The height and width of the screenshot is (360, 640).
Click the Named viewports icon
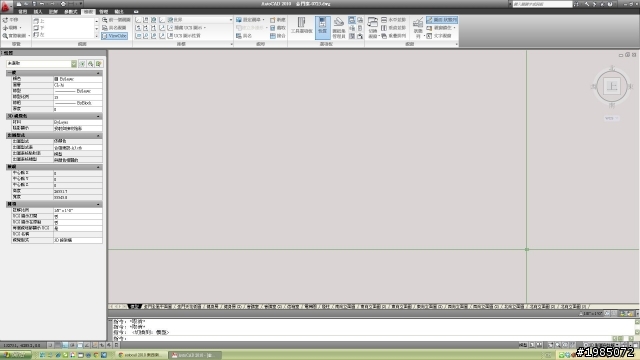click(244, 36)
